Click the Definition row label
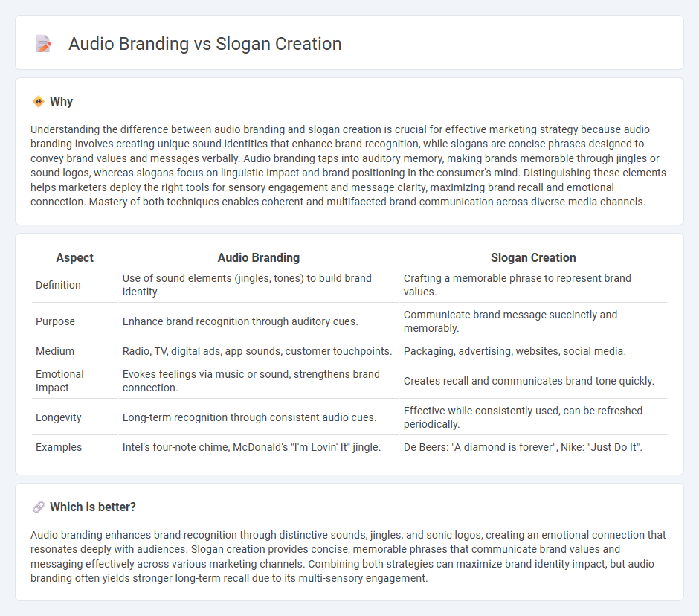Image resolution: width=699 pixels, height=616 pixels. pos(58,285)
